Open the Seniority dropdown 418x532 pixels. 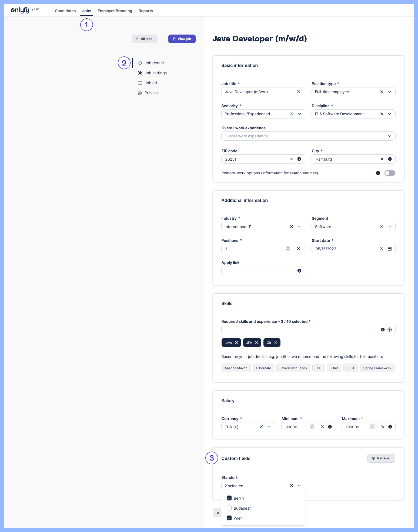coord(299,114)
